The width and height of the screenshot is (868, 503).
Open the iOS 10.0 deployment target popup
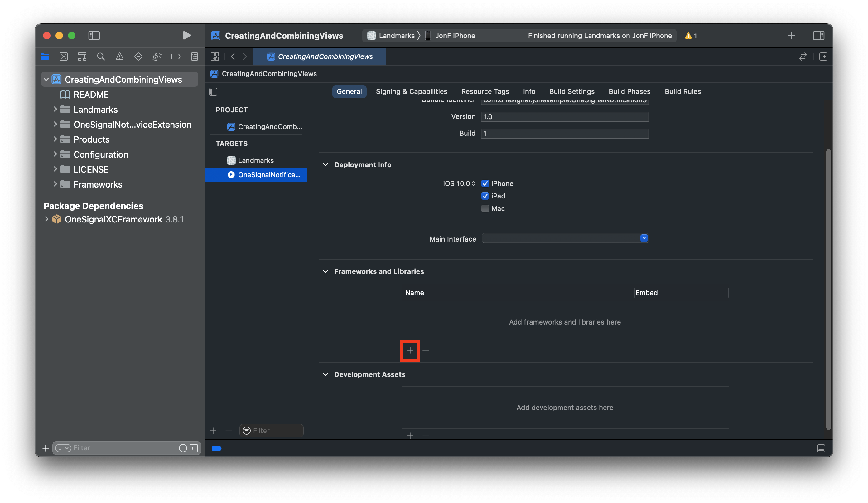[459, 183]
